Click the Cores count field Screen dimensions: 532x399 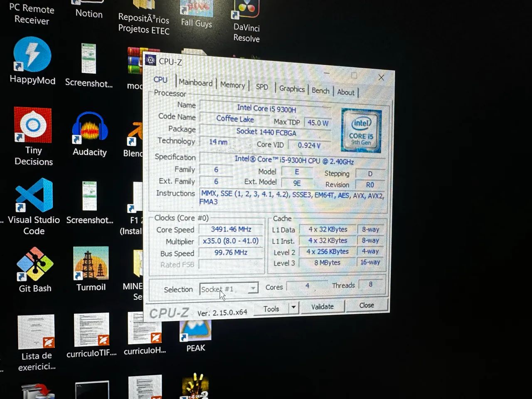point(307,286)
